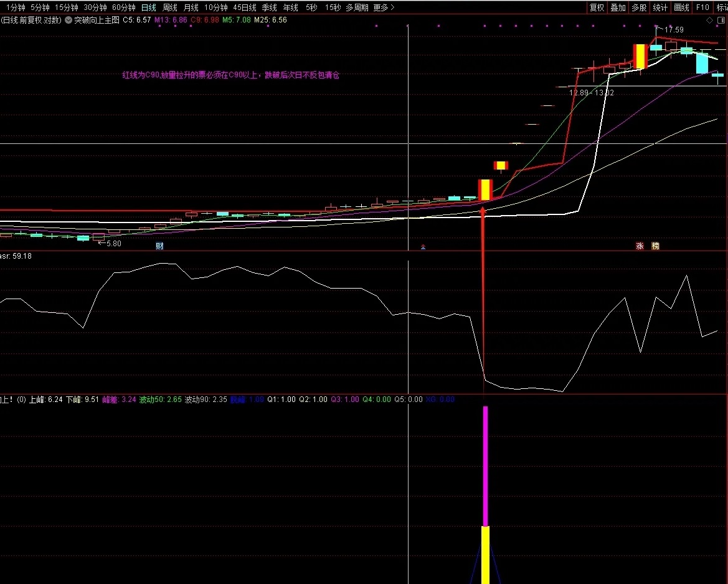Expand the 更多 periods menu

[x=384, y=7]
